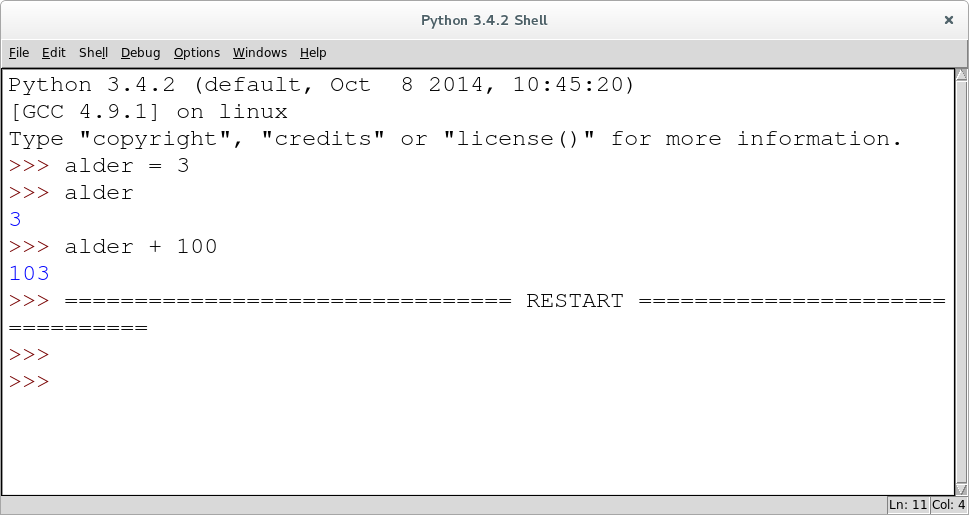Click the Col: 4 status indicator
This screenshot has width=969, height=515.
(949, 505)
